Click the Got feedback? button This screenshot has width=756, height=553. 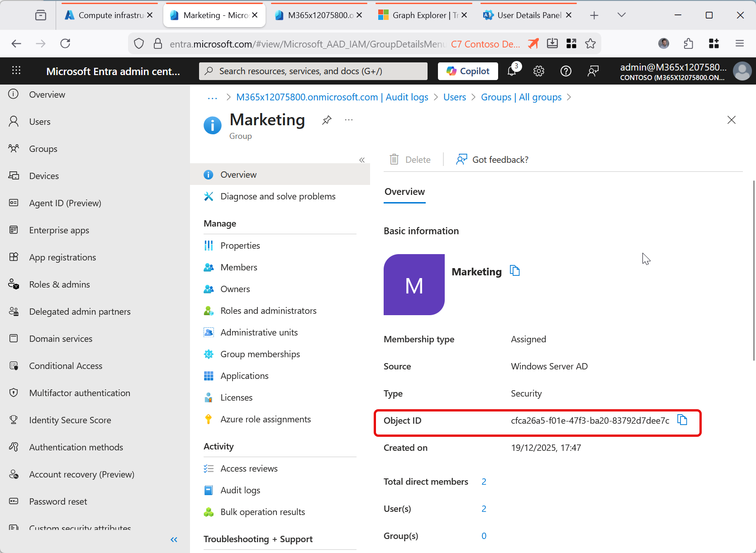[x=492, y=160]
